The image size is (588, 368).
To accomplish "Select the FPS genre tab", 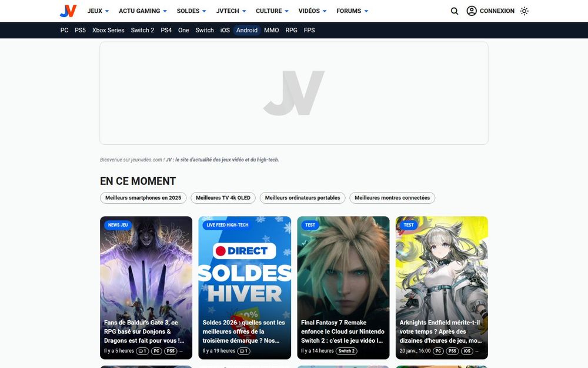I will pyautogui.click(x=309, y=30).
